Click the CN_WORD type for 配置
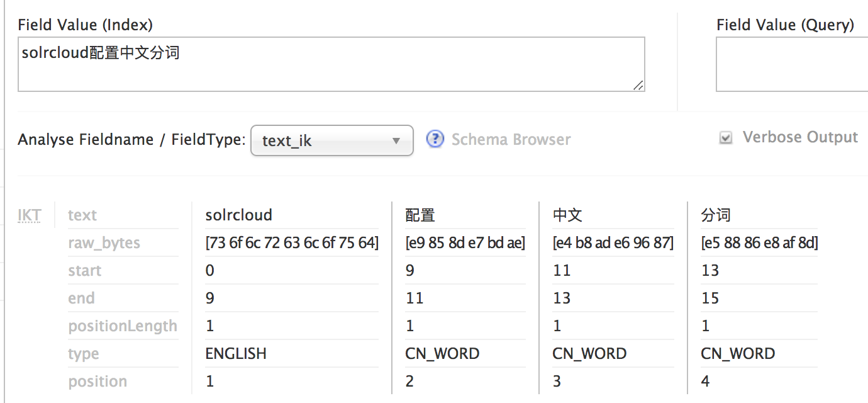Screen dimensions: 868x403 (x=443, y=354)
